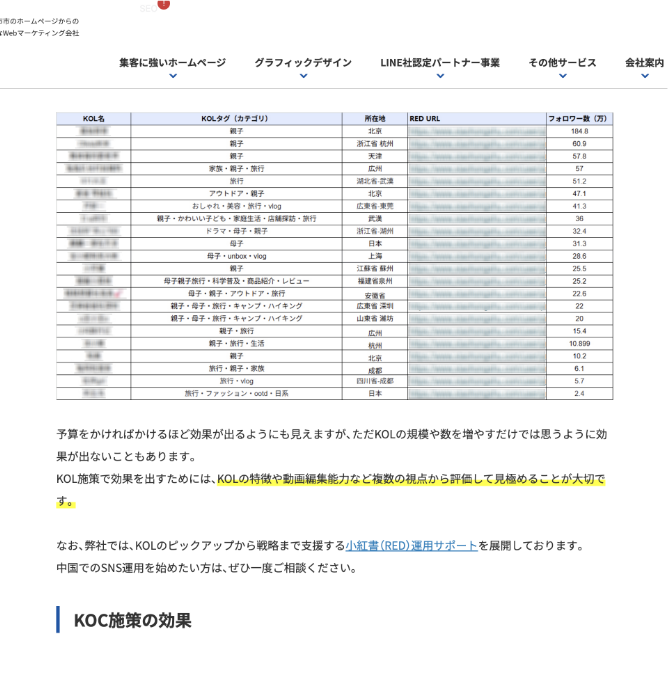Click the follower value 51.2

(x=579, y=181)
